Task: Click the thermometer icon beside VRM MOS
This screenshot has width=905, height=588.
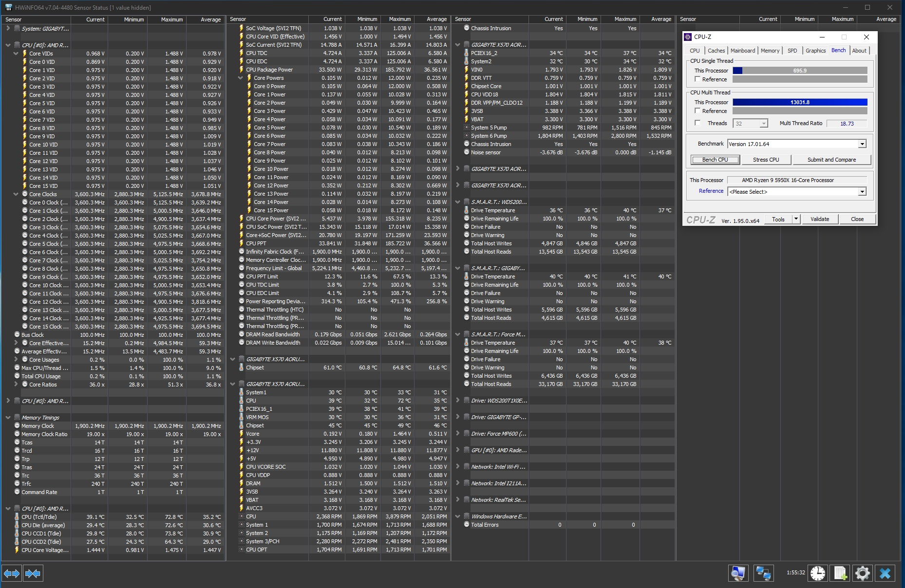Action: click(242, 417)
